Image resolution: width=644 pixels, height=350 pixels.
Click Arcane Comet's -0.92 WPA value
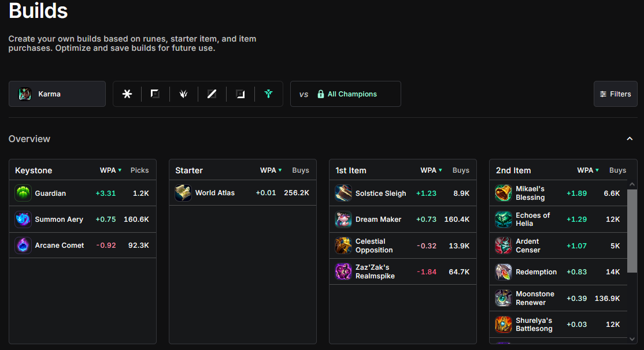coord(106,245)
